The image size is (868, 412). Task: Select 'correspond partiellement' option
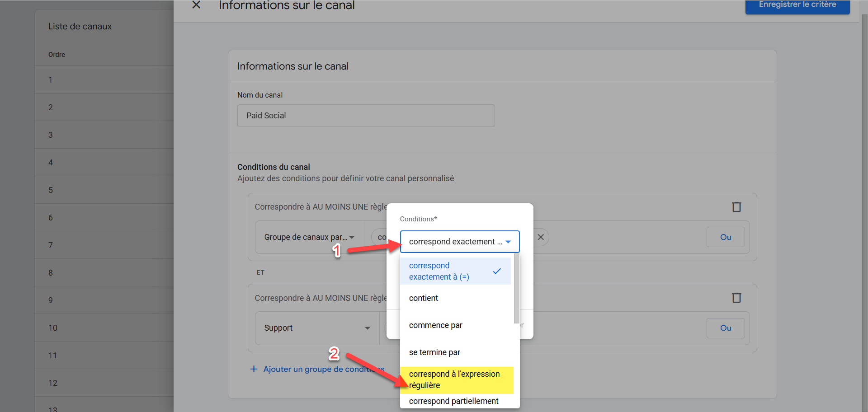coord(453,401)
